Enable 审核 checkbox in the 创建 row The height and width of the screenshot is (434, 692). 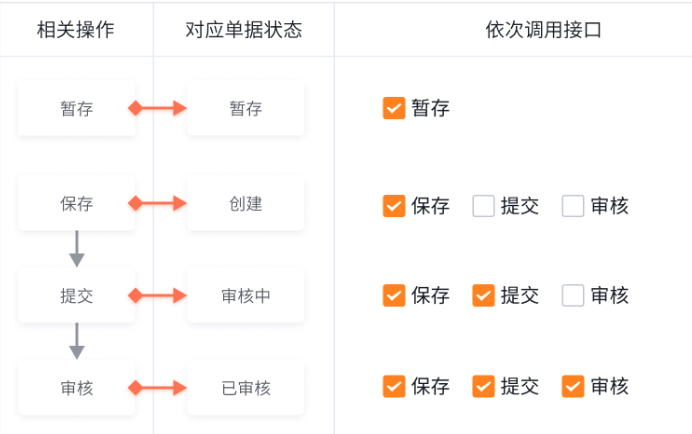pos(573,206)
